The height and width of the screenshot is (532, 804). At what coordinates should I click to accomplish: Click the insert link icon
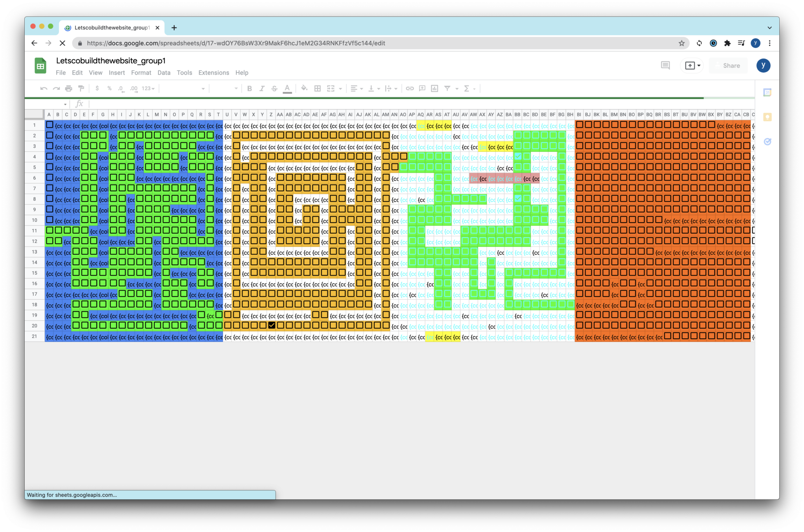[410, 88]
